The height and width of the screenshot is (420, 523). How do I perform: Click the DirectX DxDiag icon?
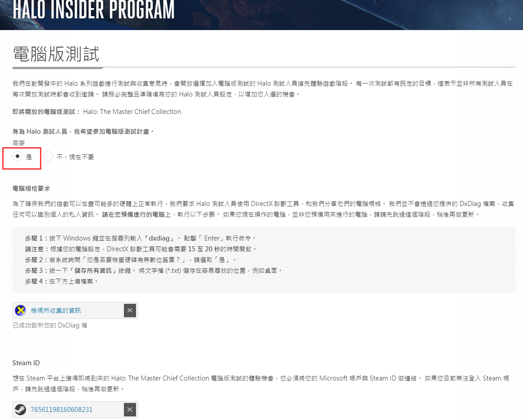pyautogui.click(x=21, y=311)
